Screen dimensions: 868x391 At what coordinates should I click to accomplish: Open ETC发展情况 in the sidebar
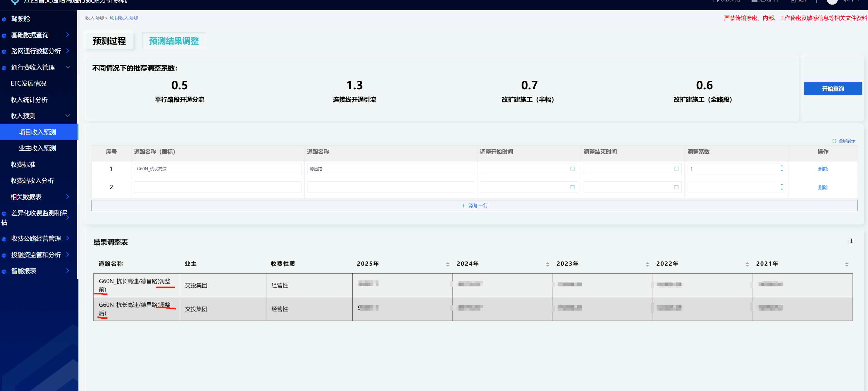point(28,83)
